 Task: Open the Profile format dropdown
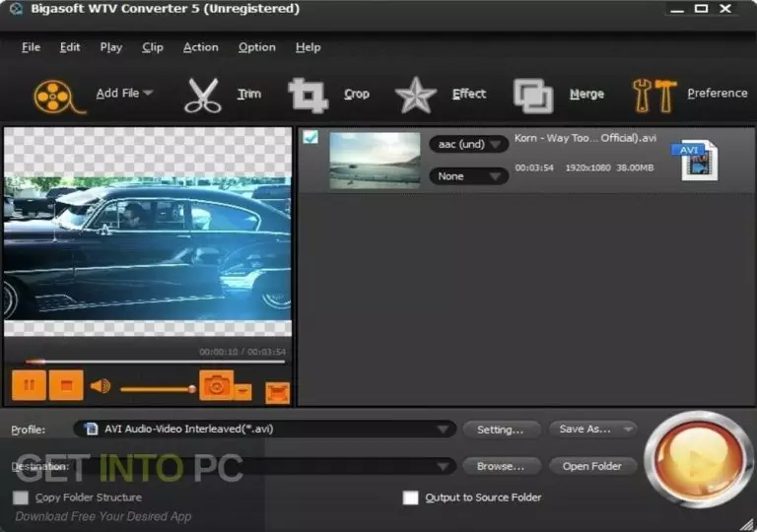click(264, 430)
